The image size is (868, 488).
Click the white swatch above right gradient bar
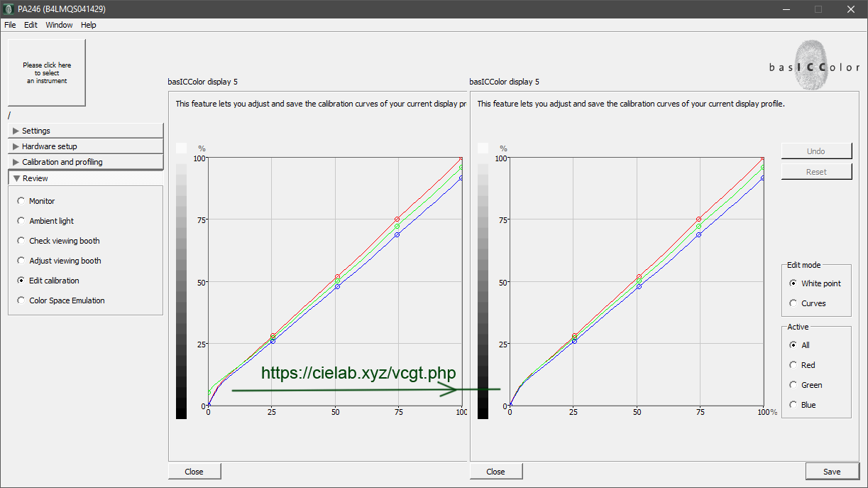483,148
